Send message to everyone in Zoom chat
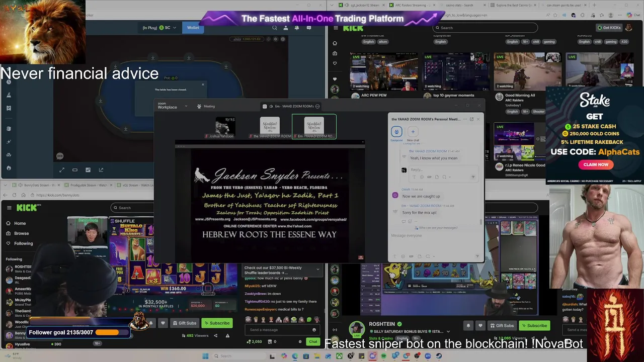The width and height of the screenshot is (644, 362). 477,256
